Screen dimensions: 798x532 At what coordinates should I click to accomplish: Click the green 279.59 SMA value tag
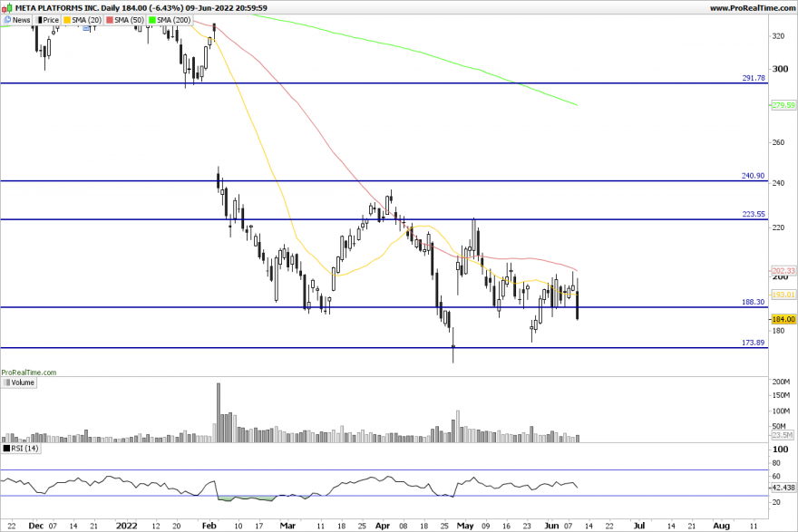783,105
